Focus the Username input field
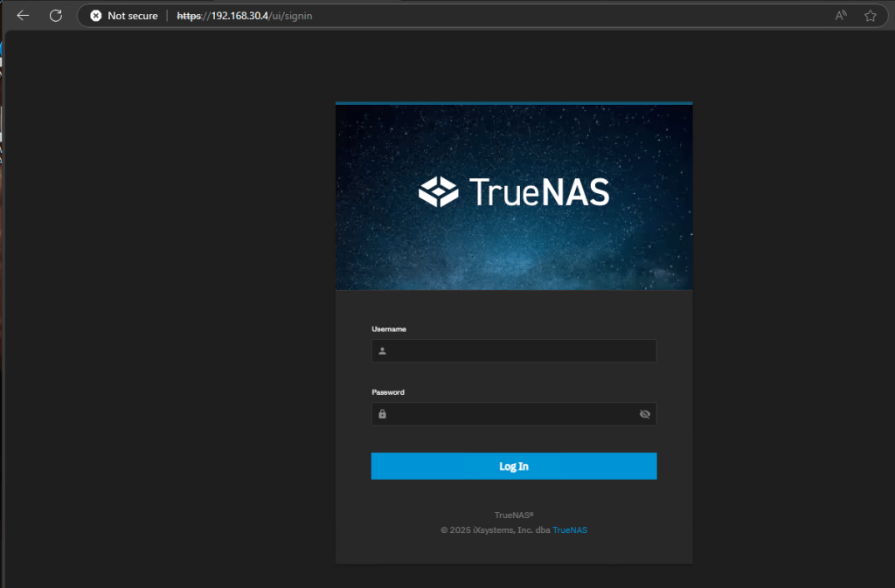The height and width of the screenshot is (588, 895). tap(520, 351)
